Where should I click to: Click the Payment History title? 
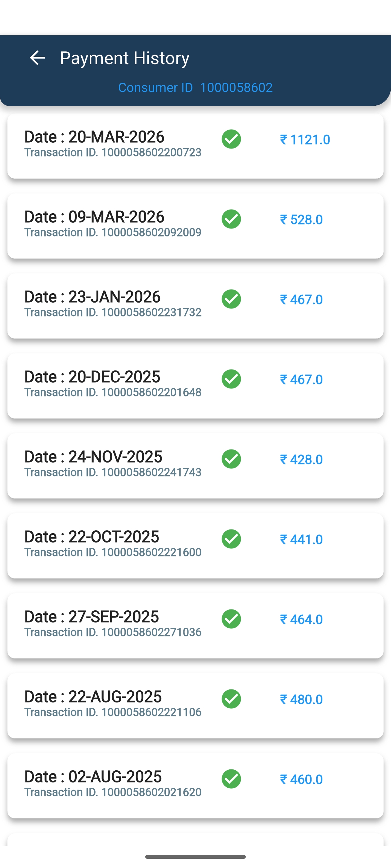pyautogui.click(x=124, y=58)
